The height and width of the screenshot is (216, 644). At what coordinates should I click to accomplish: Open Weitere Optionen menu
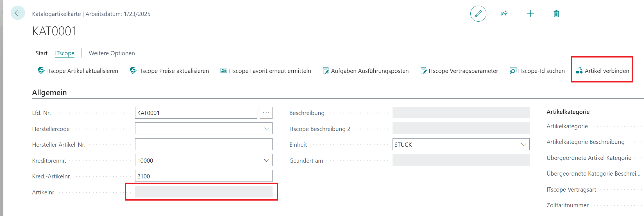pyautogui.click(x=112, y=53)
